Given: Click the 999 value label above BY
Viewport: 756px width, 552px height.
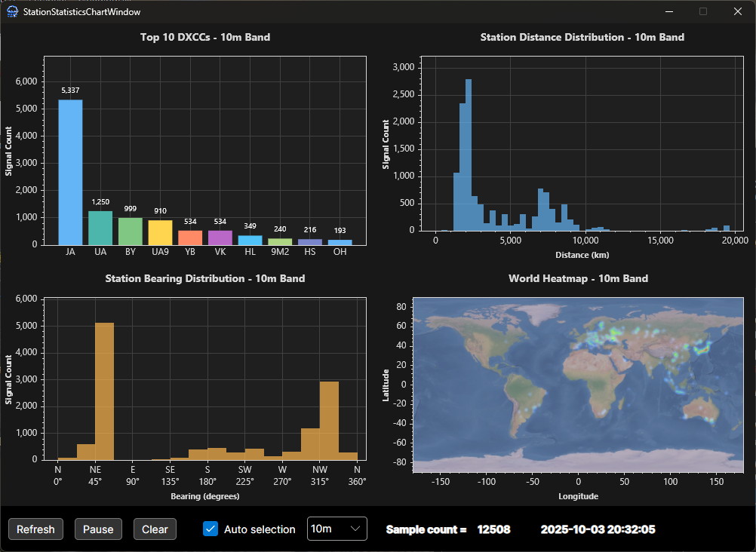Looking at the screenshot, I should pos(131,209).
